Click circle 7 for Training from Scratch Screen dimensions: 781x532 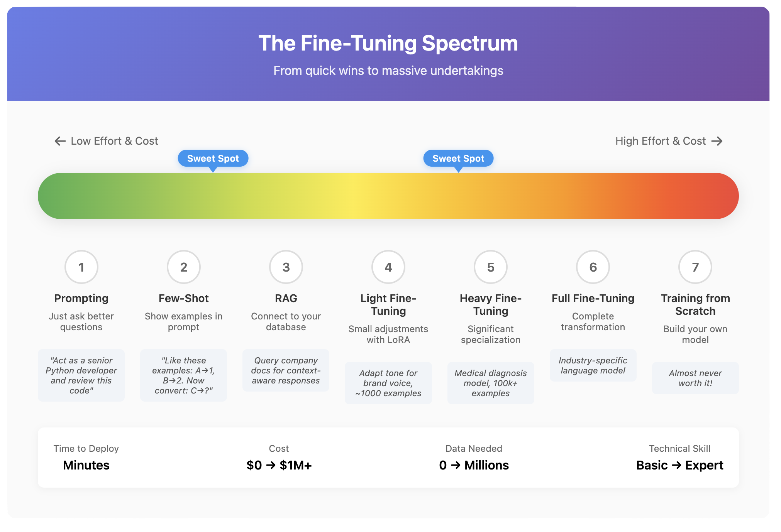[695, 267]
